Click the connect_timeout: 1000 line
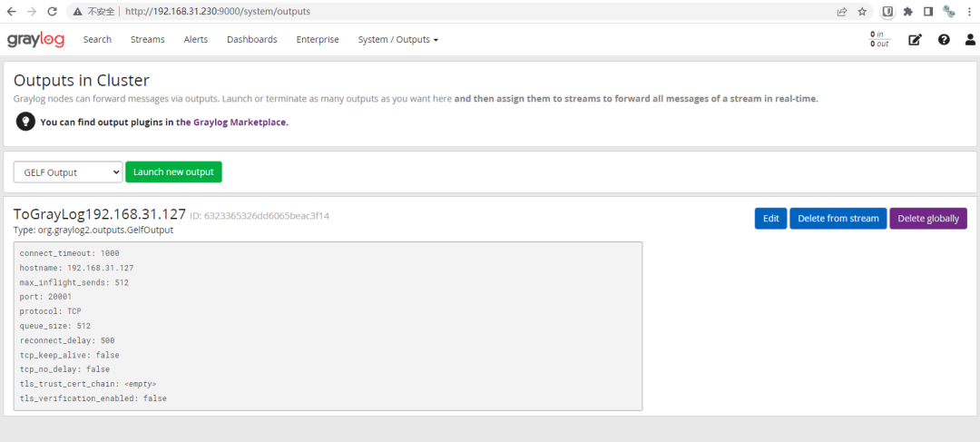The height and width of the screenshot is (442, 980). [x=69, y=253]
